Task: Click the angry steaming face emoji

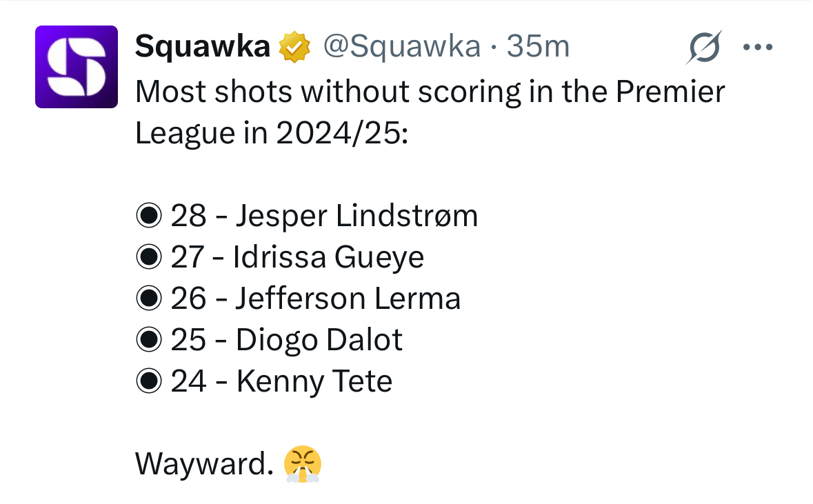Action: pos(303,464)
